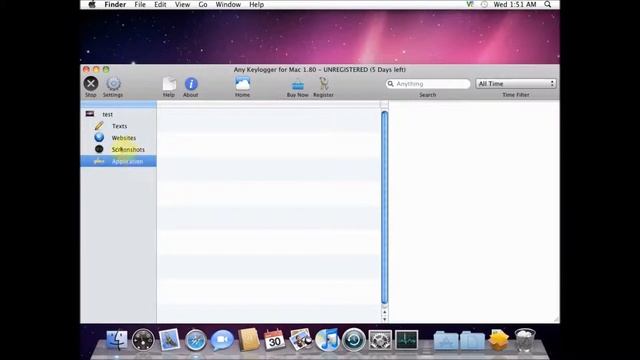Open the Go menu
Image resolution: width=640 pixels, height=360 pixels.
[203, 4]
